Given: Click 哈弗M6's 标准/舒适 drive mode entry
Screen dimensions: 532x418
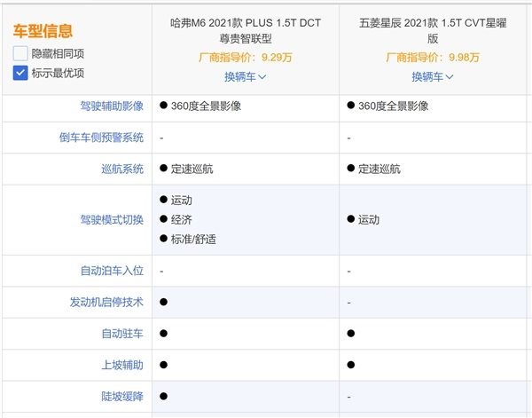Looking at the screenshot, I should (x=193, y=239).
